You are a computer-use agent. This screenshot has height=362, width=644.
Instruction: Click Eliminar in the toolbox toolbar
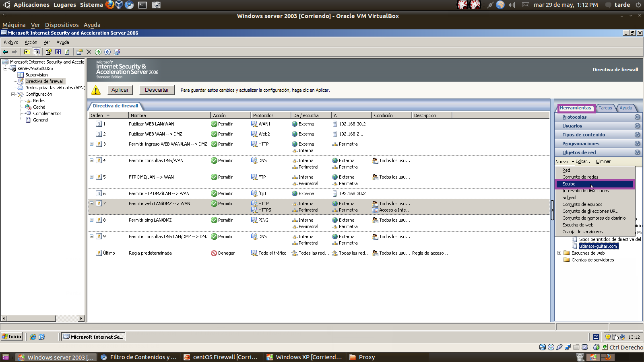click(603, 162)
